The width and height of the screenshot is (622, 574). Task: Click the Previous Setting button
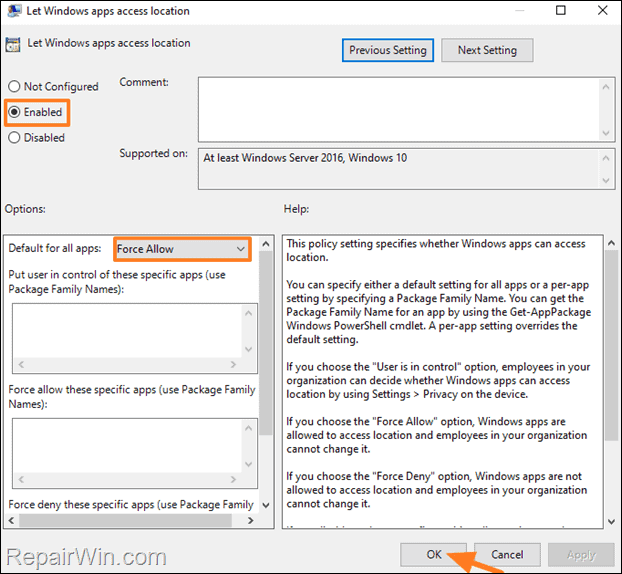click(x=388, y=50)
